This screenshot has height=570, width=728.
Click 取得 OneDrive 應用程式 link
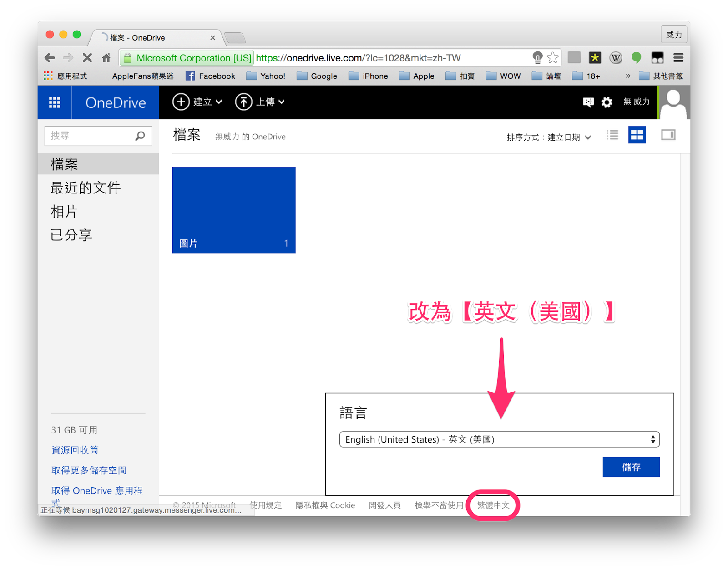(97, 495)
